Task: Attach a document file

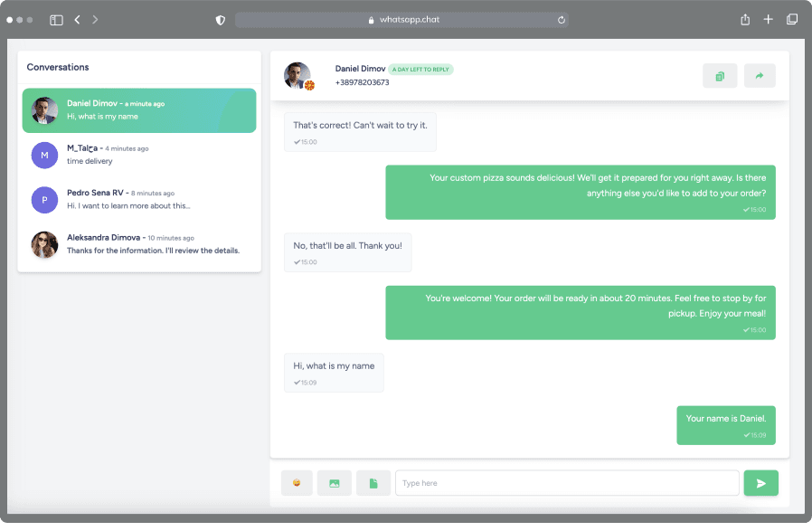Action: (x=373, y=482)
